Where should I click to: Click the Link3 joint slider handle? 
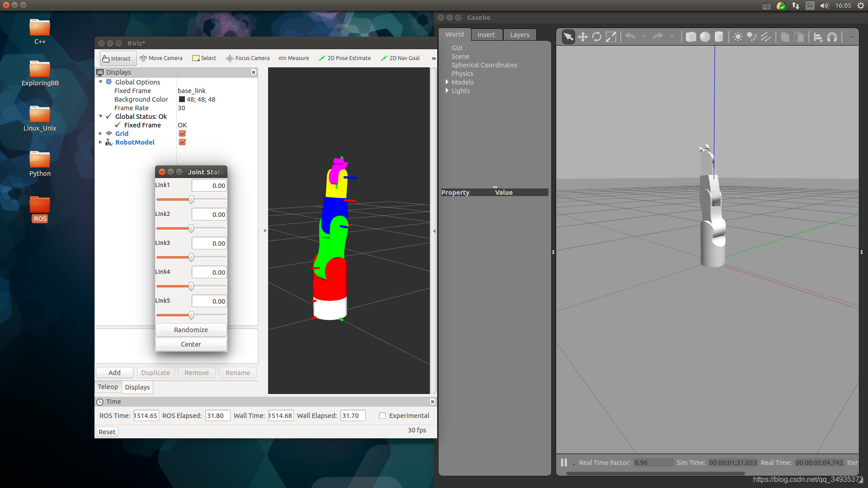tap(191, 257)
